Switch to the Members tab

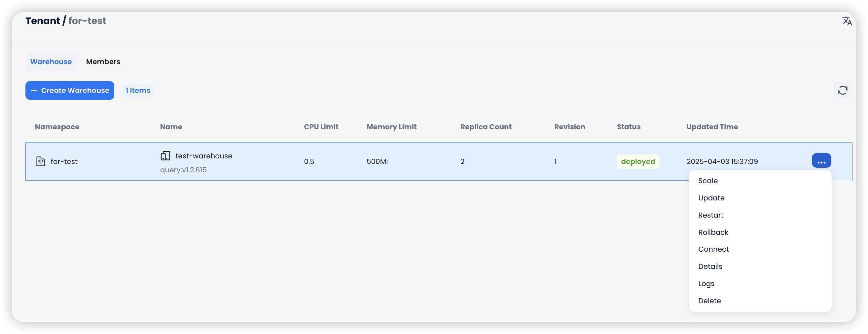pos(103,62)
